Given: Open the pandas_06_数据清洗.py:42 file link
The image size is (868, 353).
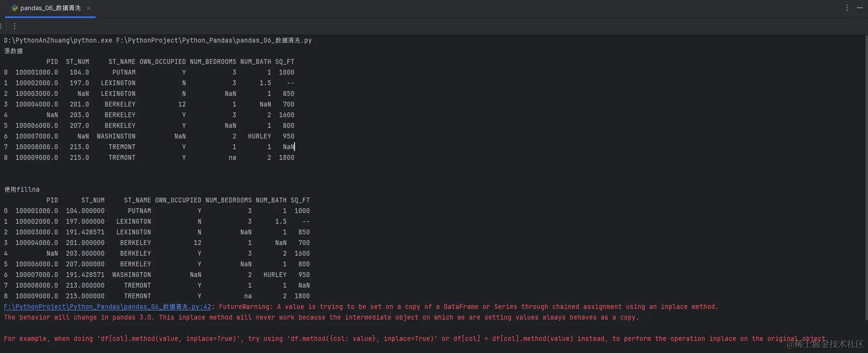Looking at the screenshot, I should [x=108, y=307].
